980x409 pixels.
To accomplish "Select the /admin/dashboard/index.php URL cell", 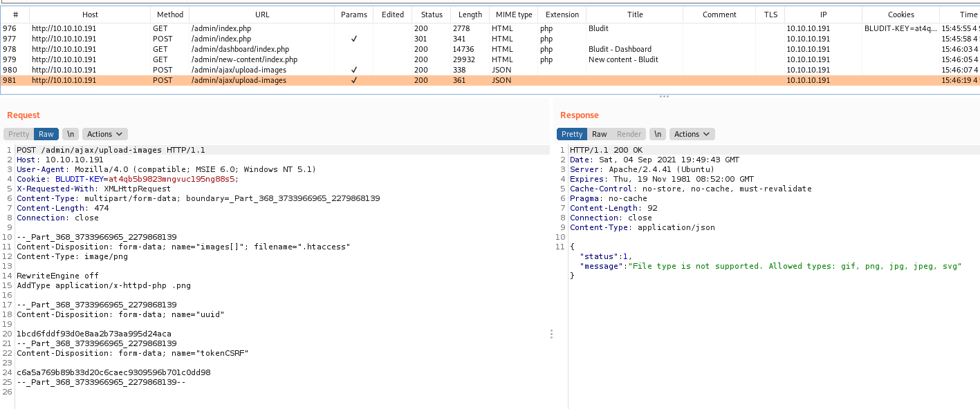I will coord(240,49).
